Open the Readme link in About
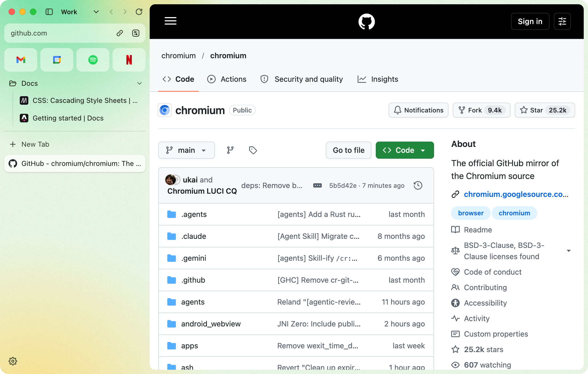Screen dimensions: 588x374 pyautogui.click(x=478, y=230)
